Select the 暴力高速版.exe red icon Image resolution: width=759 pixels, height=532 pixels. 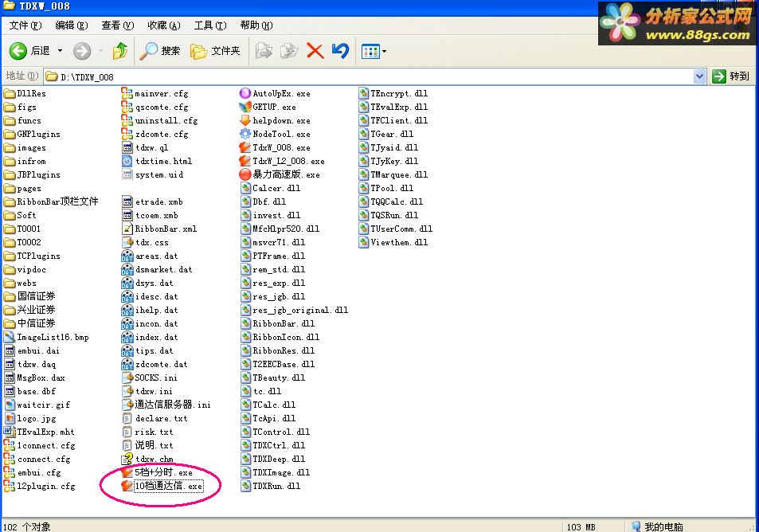click(245, 174)
